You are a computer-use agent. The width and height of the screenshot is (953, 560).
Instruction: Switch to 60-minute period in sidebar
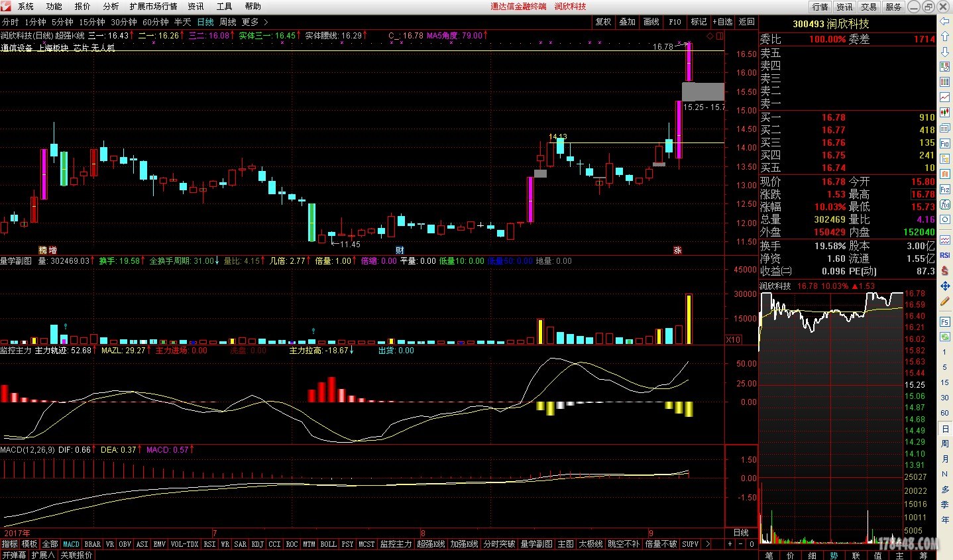tap(944, 413)
